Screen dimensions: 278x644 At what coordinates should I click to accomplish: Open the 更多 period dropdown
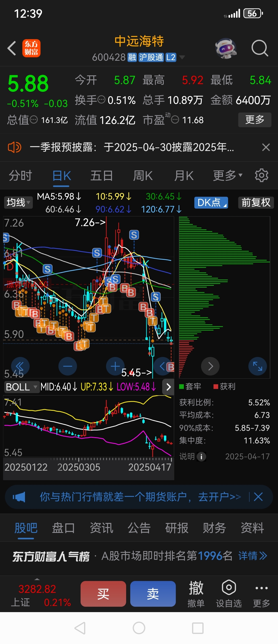[x=228, y=175]
